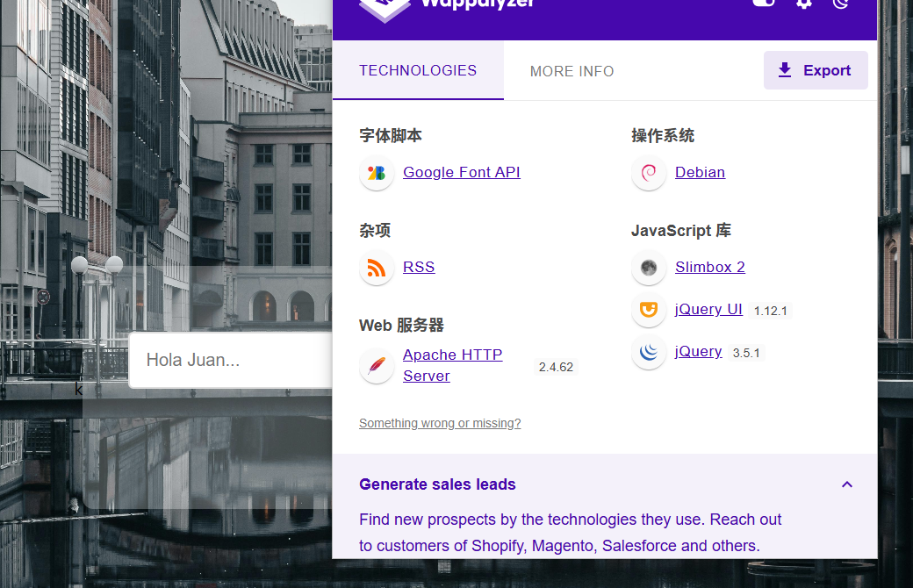913x588 pixels.
Task: Open the jQuery UI link
Action: coord(708,309)
